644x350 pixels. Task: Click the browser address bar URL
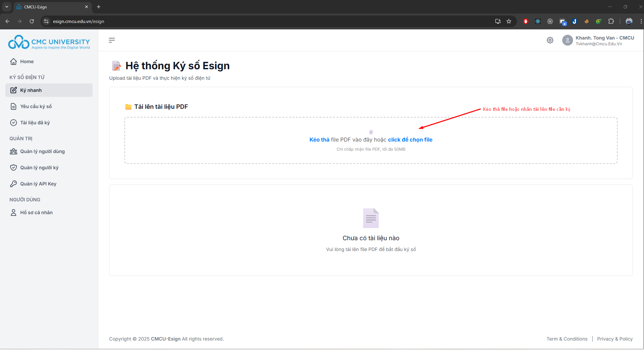pos(78,21)
